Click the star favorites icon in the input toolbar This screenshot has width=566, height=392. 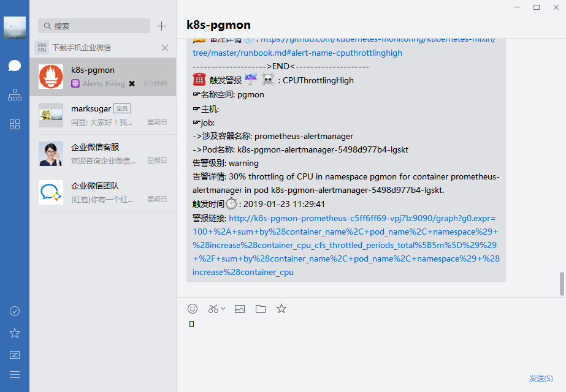pyautogui.click(x=281, y=309)
